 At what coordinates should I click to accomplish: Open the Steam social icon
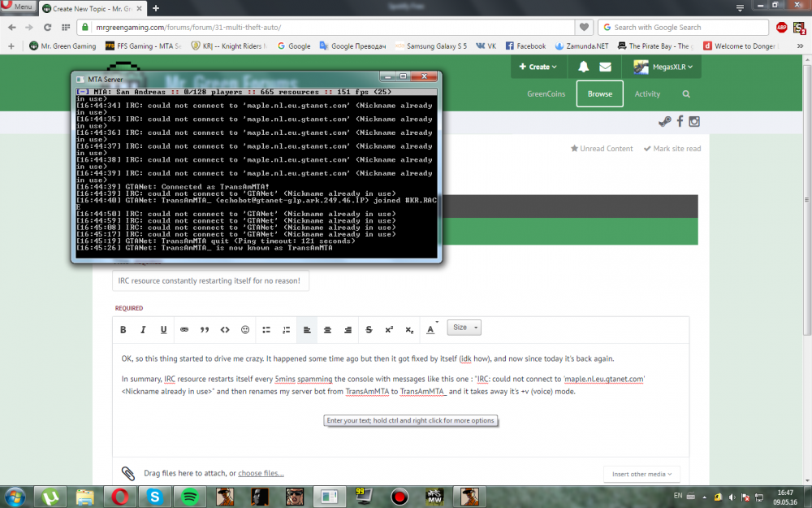click(664, 122)
